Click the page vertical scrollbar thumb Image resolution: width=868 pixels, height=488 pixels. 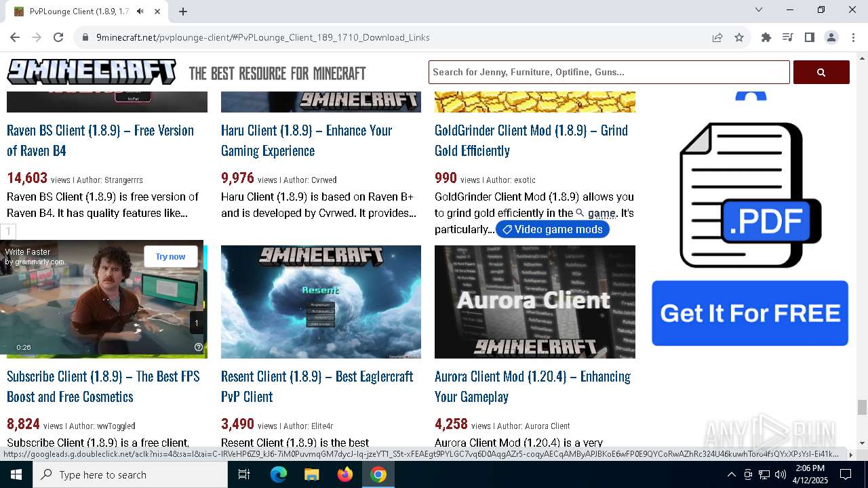[x=862, y=407]
